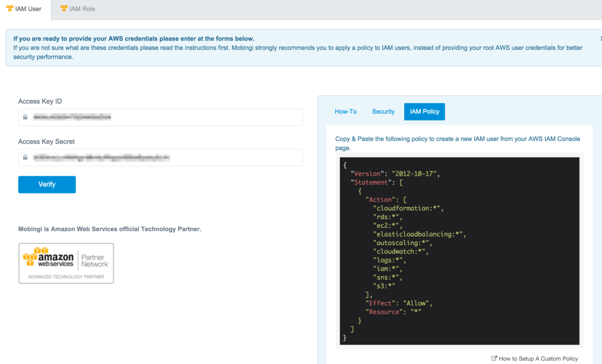
Task: Click the "Resource": "*" line
Action: [x=393, y=312]
